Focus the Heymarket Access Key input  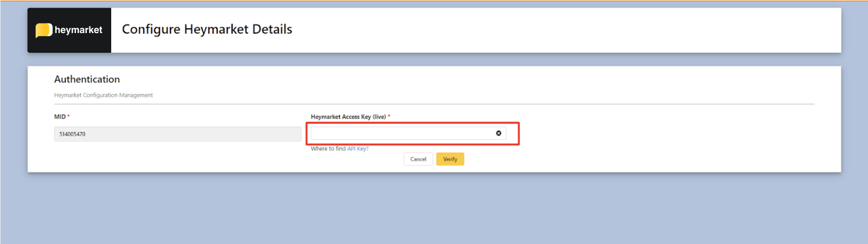point(408,133)
